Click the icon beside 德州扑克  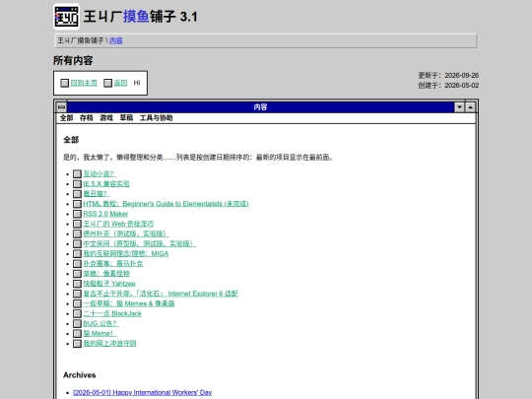pos(78,233)
